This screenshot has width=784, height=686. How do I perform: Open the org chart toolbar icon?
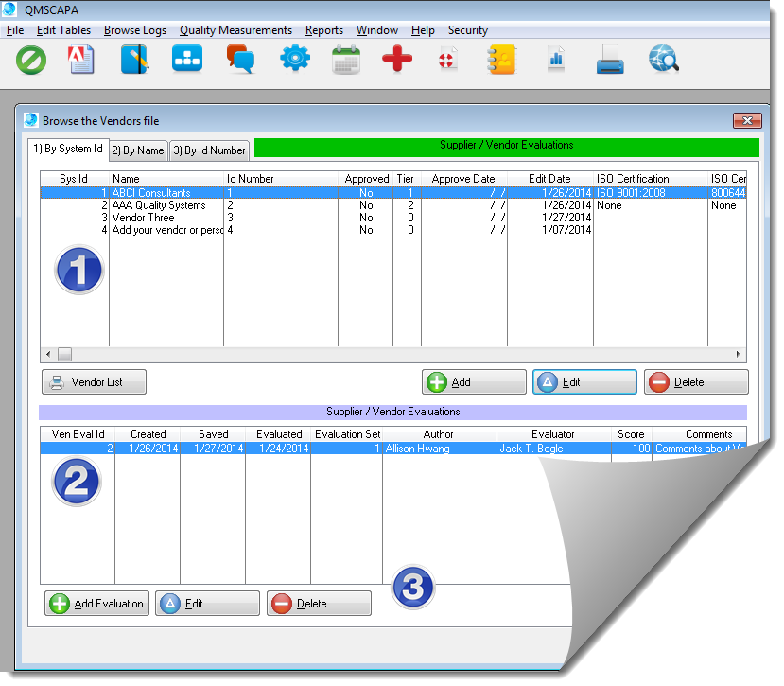187,61
